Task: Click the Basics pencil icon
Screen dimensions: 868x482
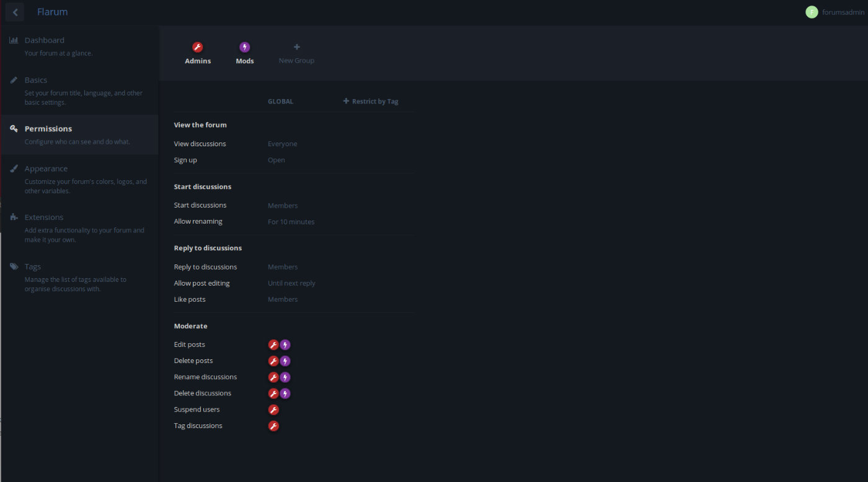Action: pyautogui.click(x=14, y=80)
